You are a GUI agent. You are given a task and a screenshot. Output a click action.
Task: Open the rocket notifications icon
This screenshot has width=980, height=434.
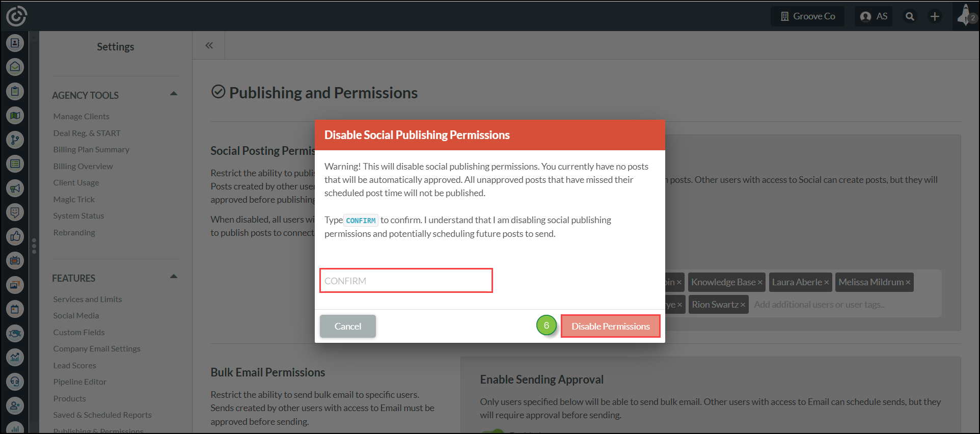click(965, 16)
